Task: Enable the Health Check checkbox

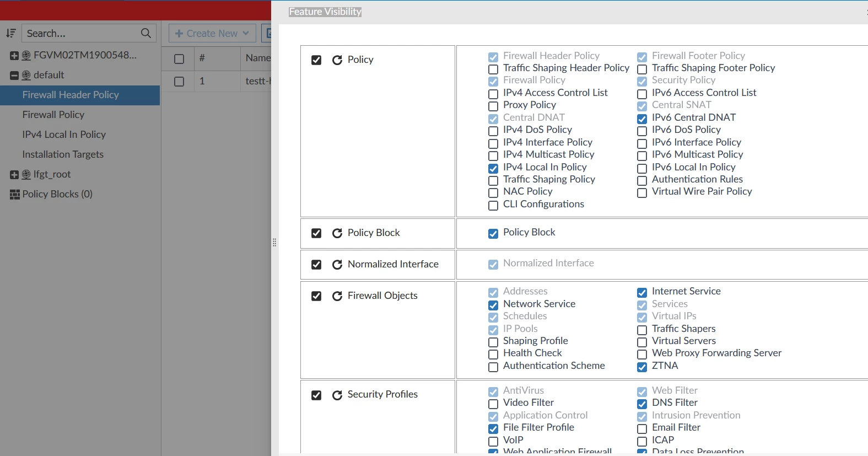Action: click(x=493, y=354)
